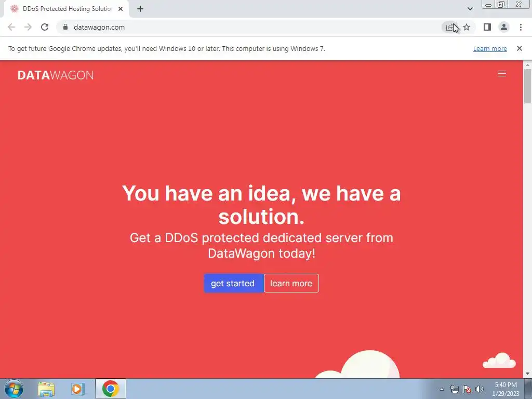Open the volume speaker tray icon
The image size is (532, 399).
click(x=479, y=389)
